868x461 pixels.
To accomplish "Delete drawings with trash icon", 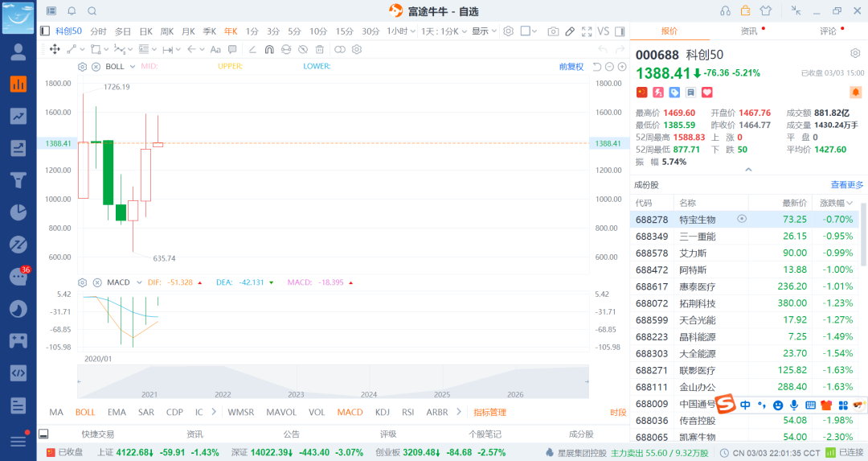I will [x=319, y=49].
